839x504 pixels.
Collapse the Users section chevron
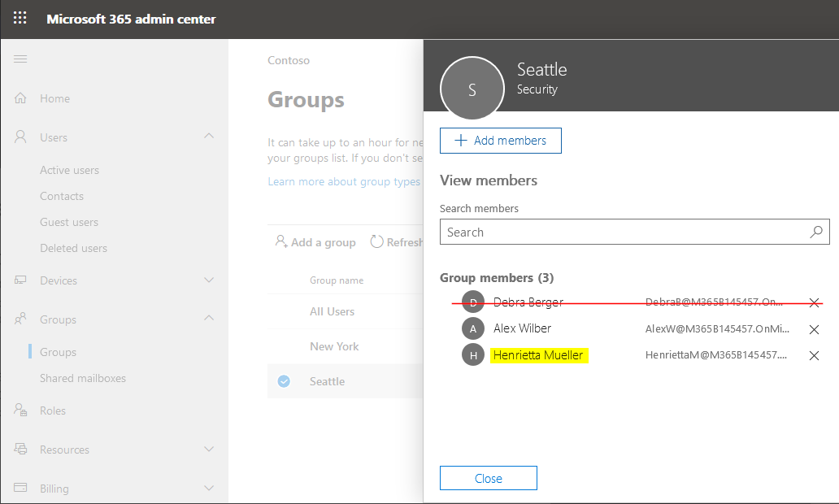(209, 137)
